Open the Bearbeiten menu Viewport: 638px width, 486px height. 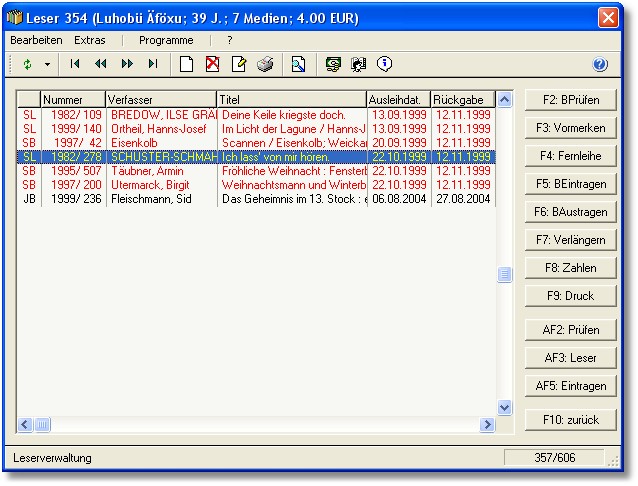pos(36,40)
